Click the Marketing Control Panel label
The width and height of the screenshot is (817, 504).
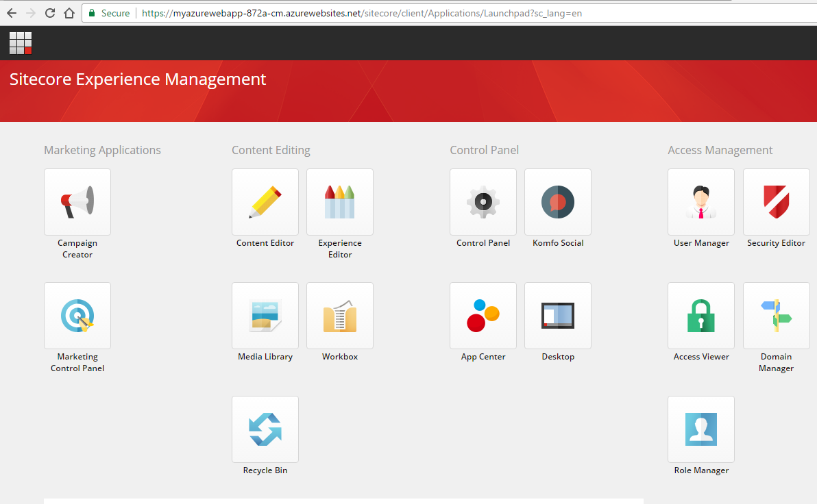click(x=77, y=362)
